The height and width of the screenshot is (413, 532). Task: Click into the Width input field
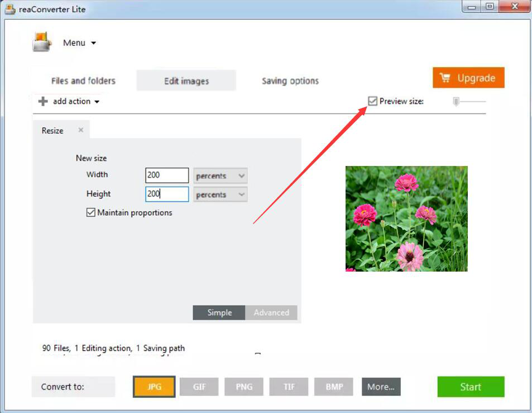pyautogui.click(x=167, y=175)
